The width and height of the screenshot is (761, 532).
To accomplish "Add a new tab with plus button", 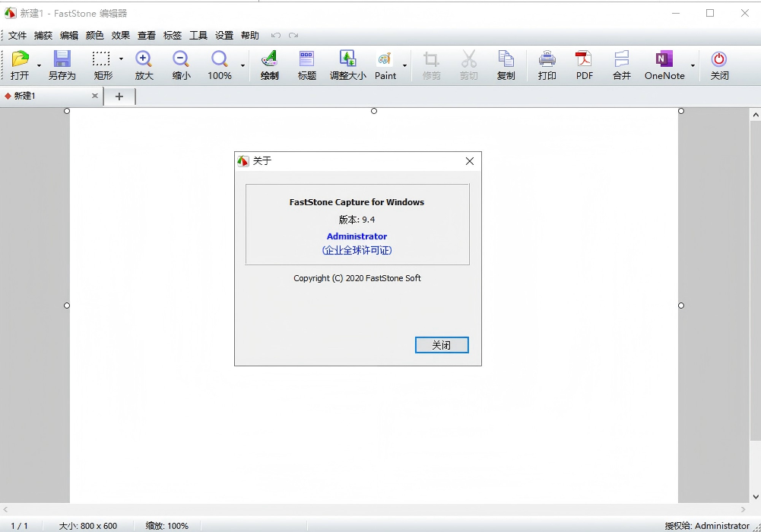I will (119, 96).
